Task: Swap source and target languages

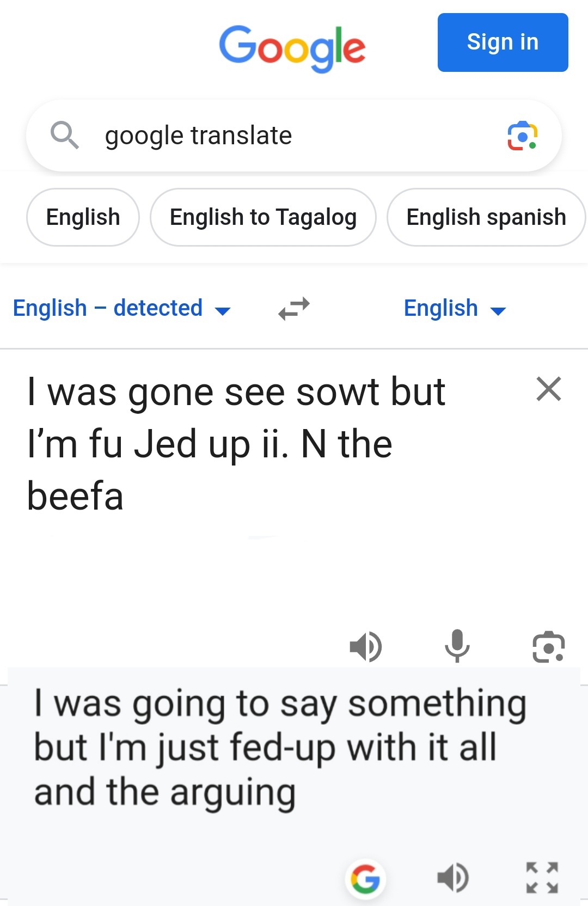Action: pyautogui.click(x=294, y=308)
